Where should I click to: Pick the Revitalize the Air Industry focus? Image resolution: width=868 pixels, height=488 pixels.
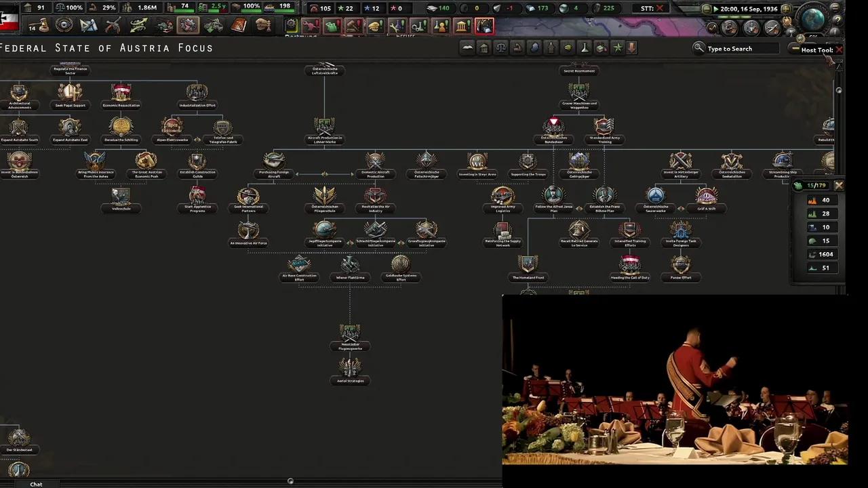coord(375,199)
